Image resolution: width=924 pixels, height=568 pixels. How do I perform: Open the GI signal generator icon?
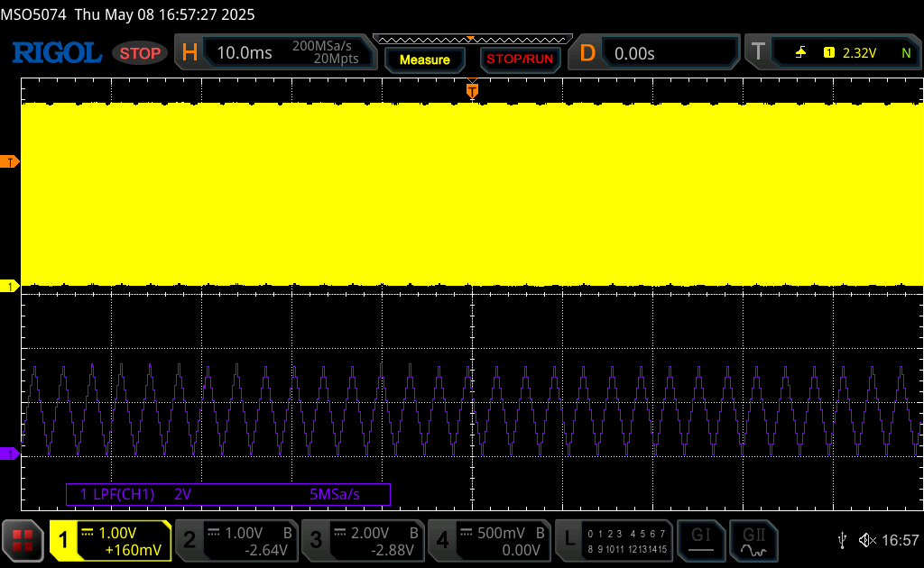(x=700, y=540)
